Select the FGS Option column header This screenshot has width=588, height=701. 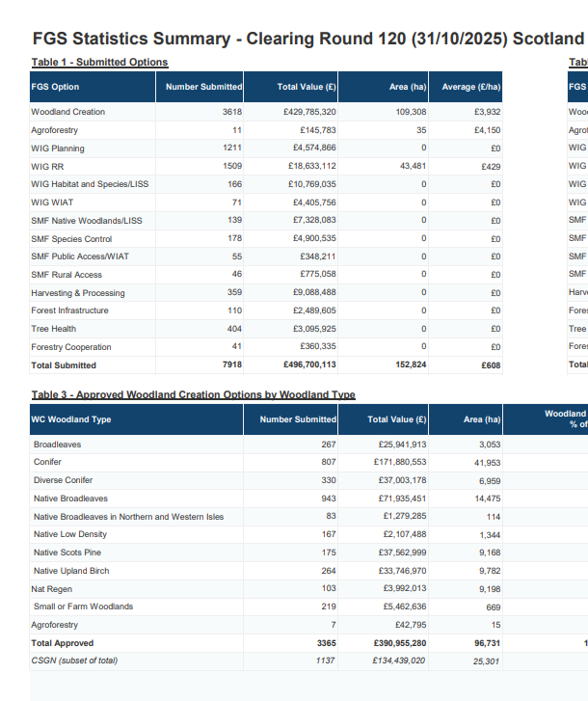point(56,87)
